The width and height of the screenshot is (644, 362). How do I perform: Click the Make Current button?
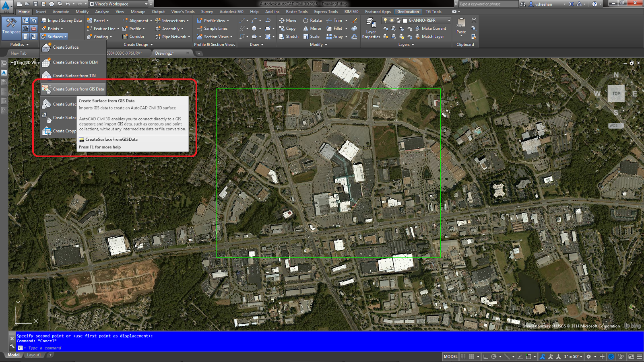coord(431,29)
